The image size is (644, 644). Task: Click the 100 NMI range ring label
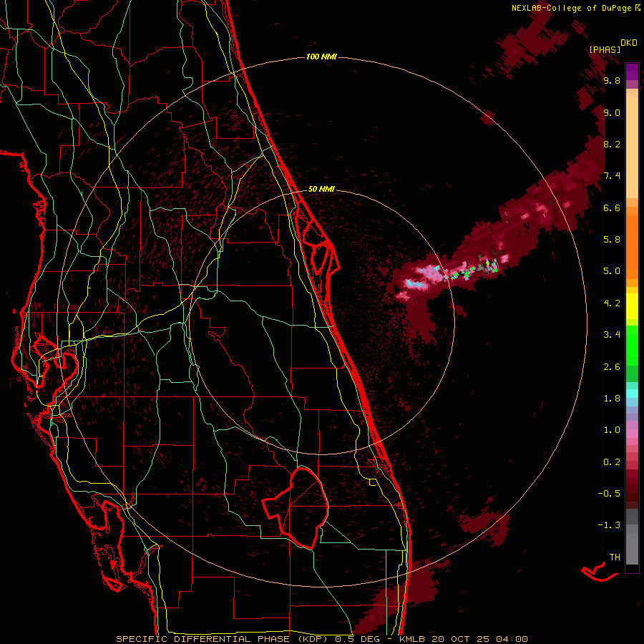point(321,57)
